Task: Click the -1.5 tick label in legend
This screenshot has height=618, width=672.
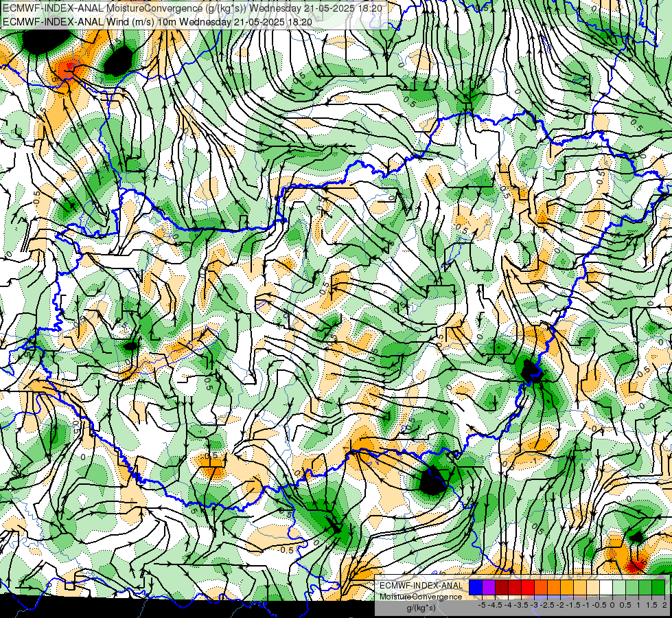Action: pyautogui.click(x=573, y=605)
